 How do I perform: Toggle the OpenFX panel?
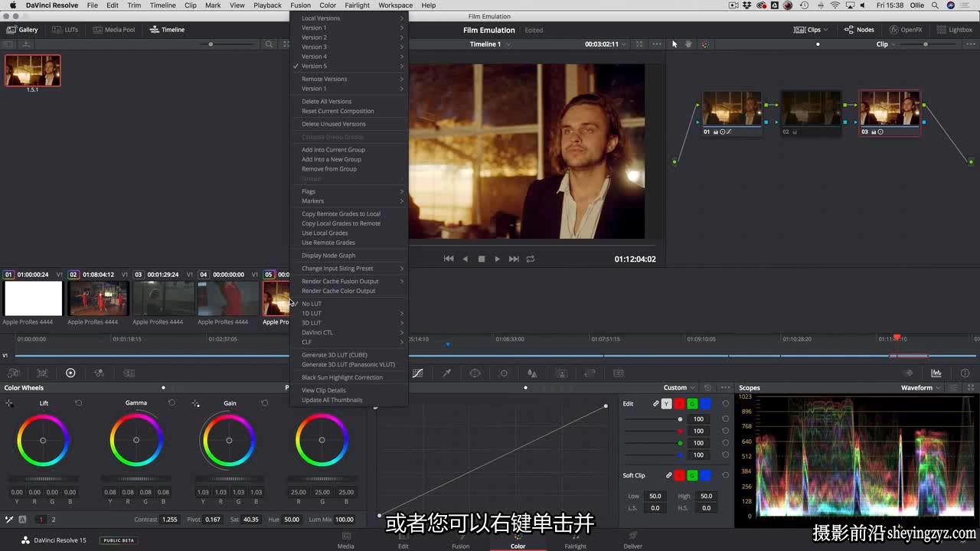click(906, 30)
